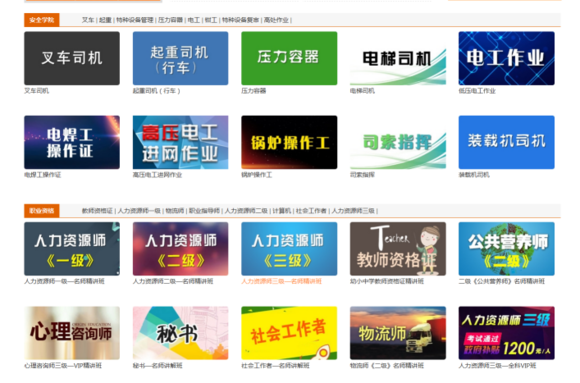Follow the 叉车 category link
Image resolution: width=580 pixels, height=383 pixels.
click(x=88, y=20)
